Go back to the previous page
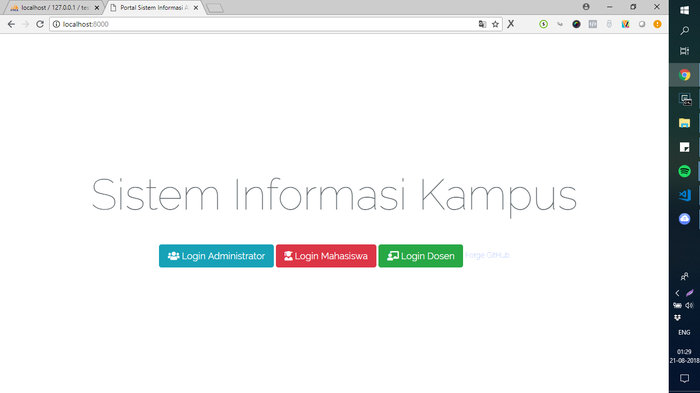The image size is (700, 393). coord(11,24)
